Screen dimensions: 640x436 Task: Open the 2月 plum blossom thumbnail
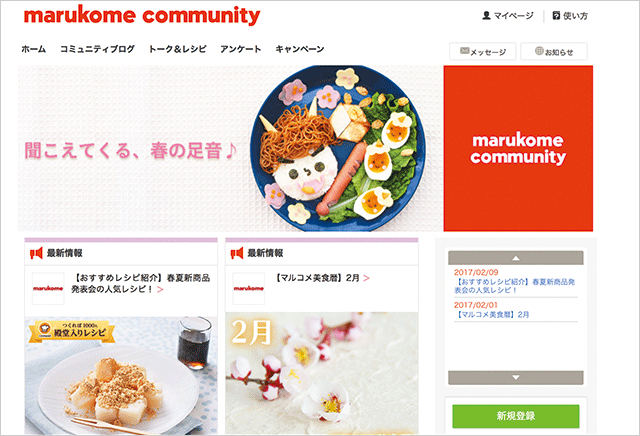[x=322, y=373]
